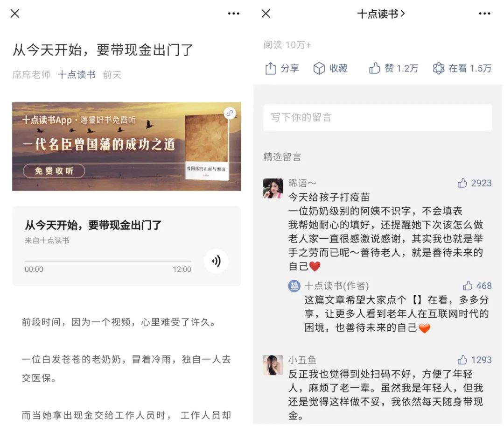Tap the 收藏 favorite cube icon
The width and height of the screenshot is (504, 426).
coord(319,68)
